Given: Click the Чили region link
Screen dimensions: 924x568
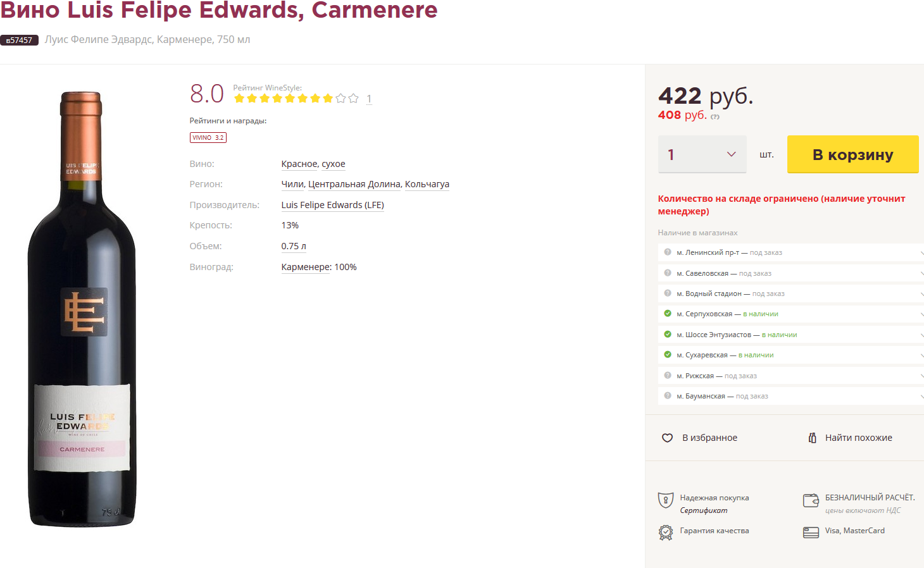Looking at the screenshot, I should point(292,184).
